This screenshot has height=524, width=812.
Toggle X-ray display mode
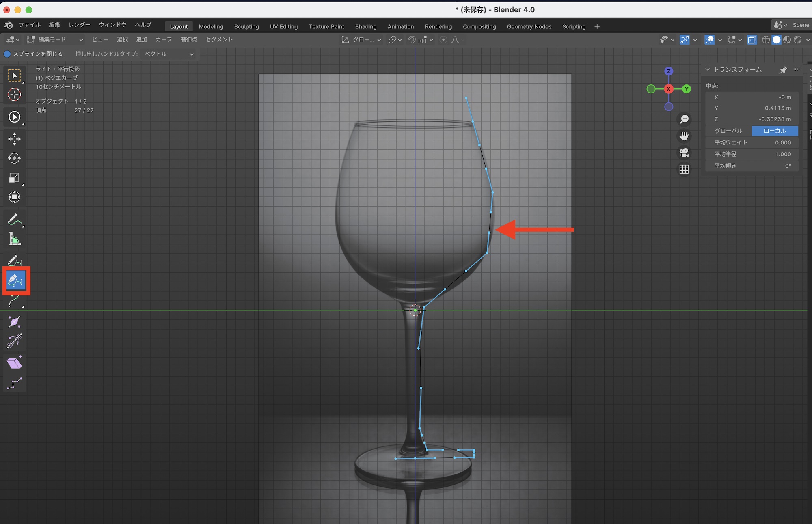[x=752, y=40]
